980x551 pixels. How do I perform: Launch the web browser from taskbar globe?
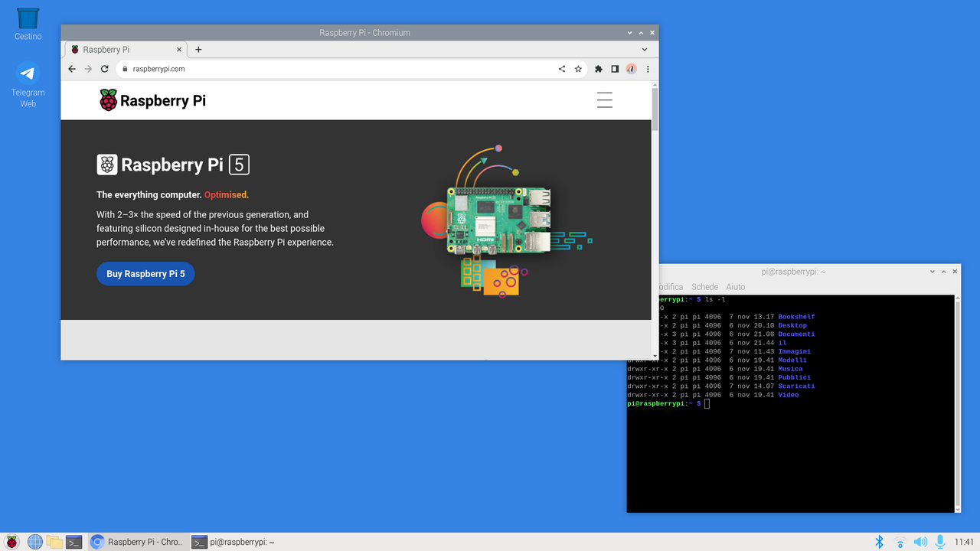tap(35, 542)
